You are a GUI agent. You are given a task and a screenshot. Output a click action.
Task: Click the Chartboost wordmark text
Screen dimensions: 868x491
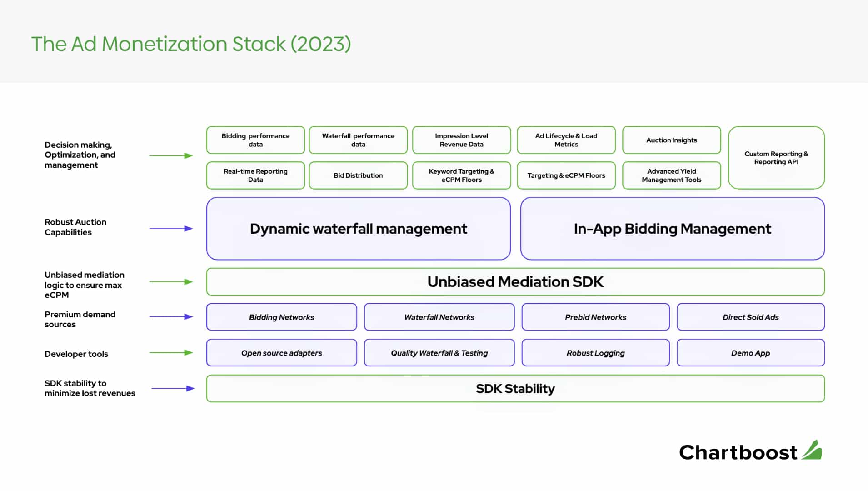click(x=738, y=452)
